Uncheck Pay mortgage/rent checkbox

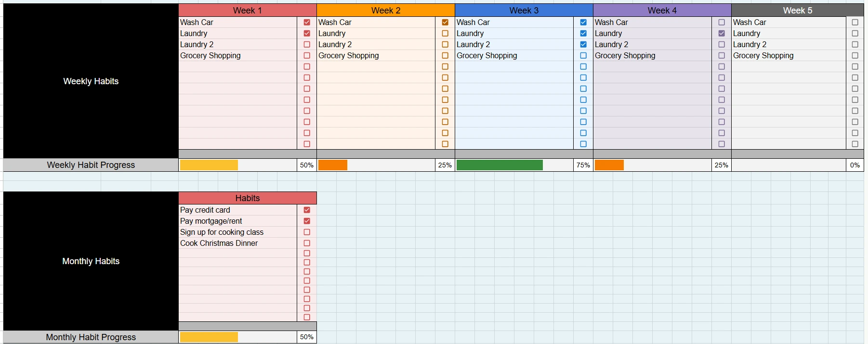coord(307,221)
